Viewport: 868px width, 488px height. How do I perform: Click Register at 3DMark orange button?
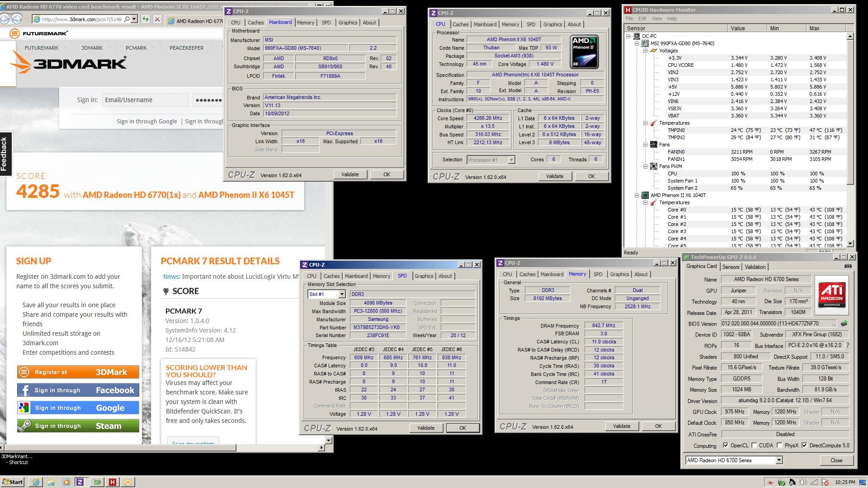78,372
